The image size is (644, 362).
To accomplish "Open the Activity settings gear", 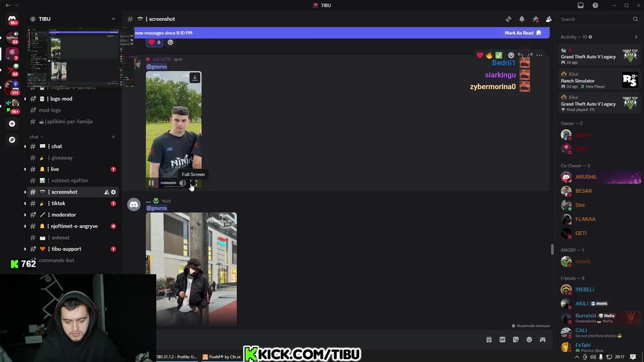I will [590, 37].
